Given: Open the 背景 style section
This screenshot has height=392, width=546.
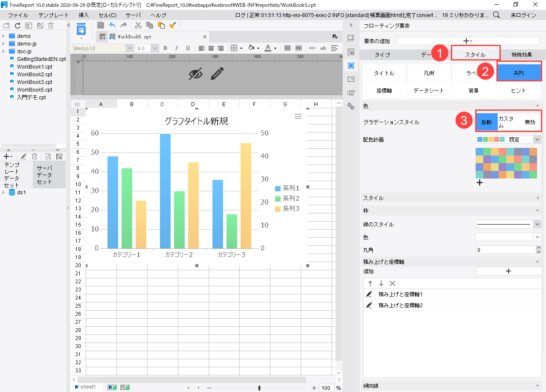Looking at the screenshot, I should click(473, 90).
